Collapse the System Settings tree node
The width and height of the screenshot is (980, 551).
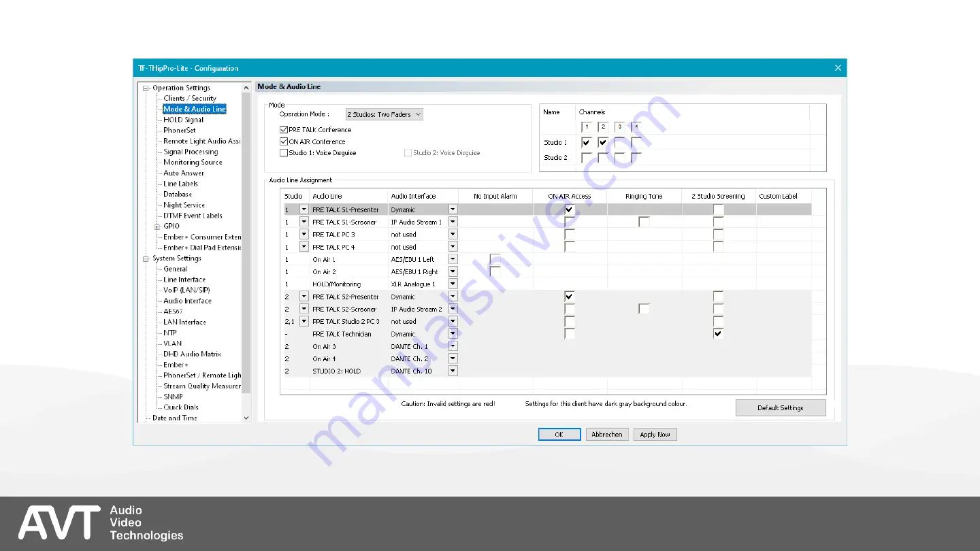point(146,258)
